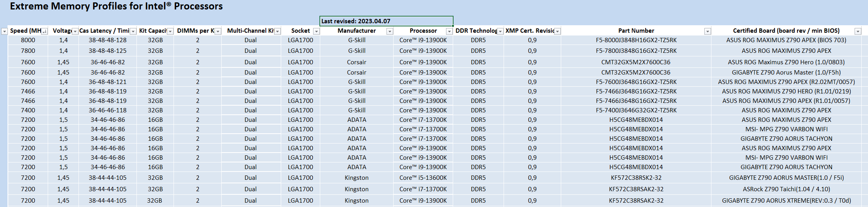Screen dimensions: 868x207
Task: Select part number F5-7600J3648G16GX2-TZ5RK
Action: pos(636,82)
